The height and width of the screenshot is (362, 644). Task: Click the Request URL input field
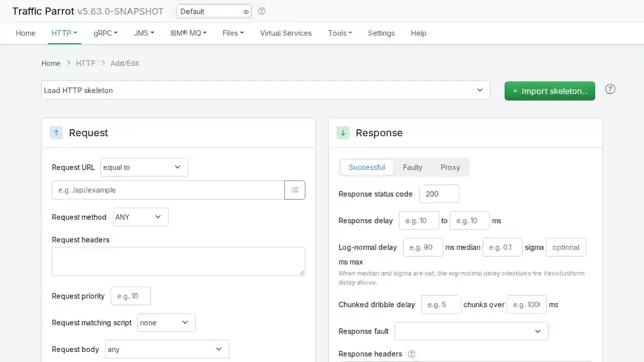tap(168, 190)
